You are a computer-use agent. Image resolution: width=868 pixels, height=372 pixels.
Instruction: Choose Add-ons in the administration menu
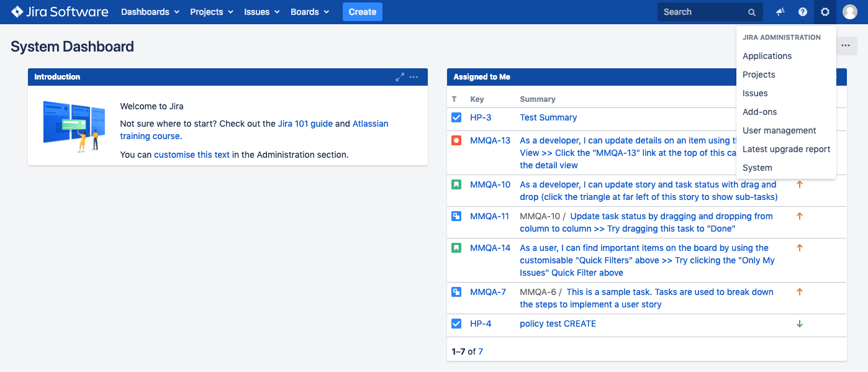(759, 112)
